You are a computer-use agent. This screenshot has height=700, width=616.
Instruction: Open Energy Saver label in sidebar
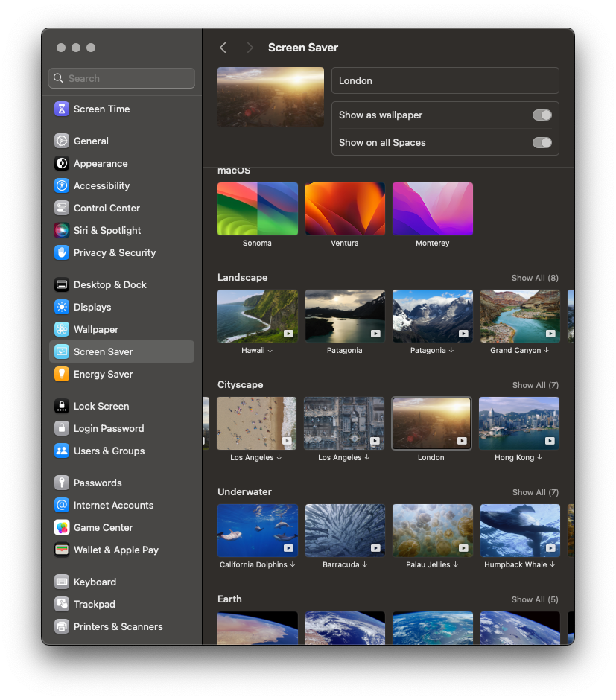click(103, 374)
